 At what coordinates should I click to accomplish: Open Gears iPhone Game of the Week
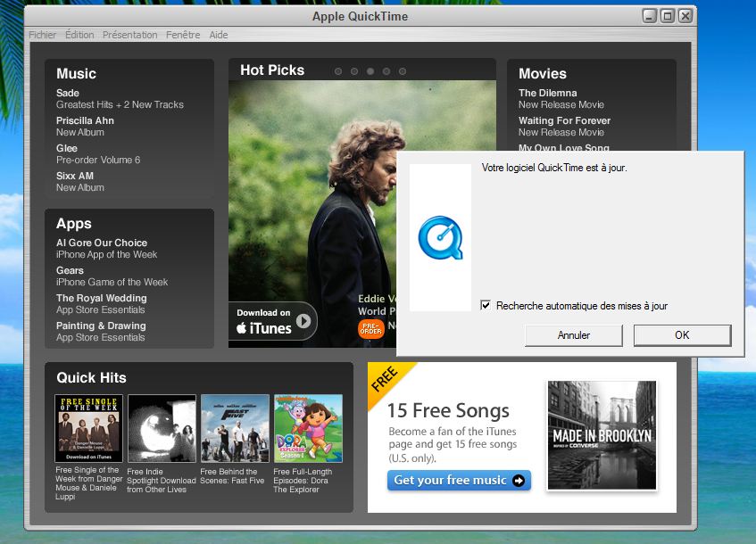112,276
